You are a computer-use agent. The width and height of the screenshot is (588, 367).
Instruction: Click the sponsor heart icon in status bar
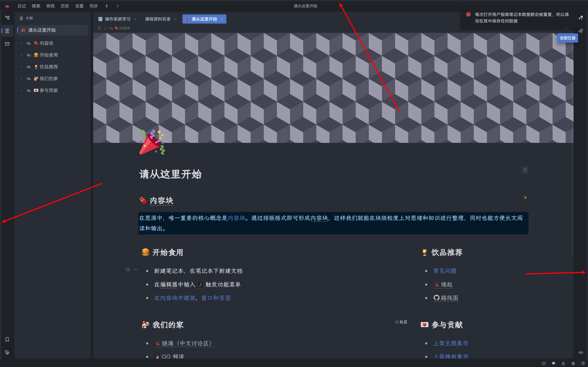554,363
